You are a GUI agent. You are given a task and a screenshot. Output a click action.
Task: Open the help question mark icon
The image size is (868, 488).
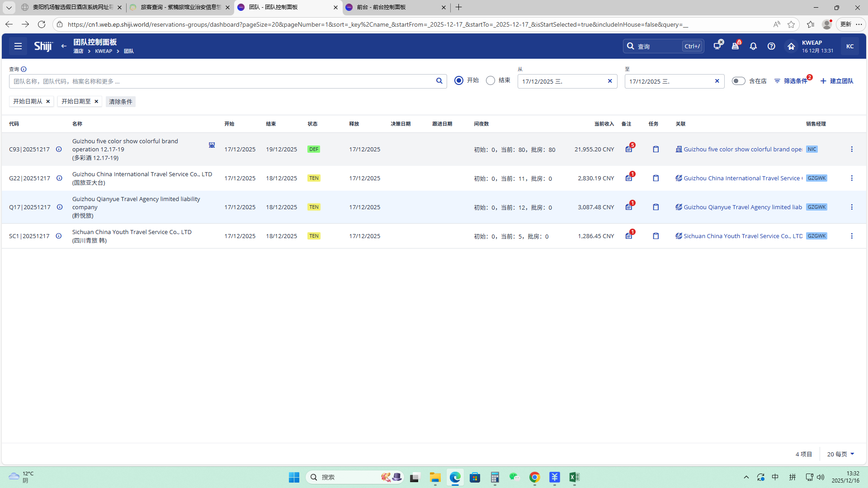(771, 46)
